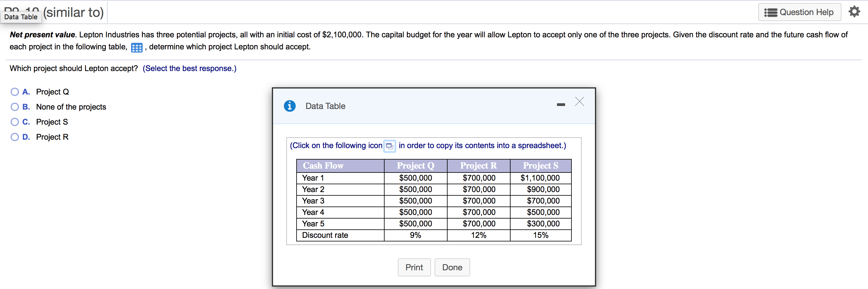Image resolution: width=868 pixels, height=289 pixels.
Task: Select answer A, Project Q
Action: (14, 92)
